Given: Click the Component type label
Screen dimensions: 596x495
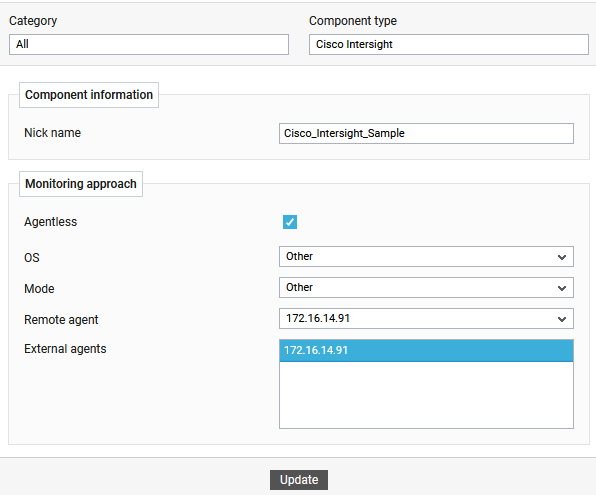Looking at the screenshot, I should (x=353, y=21).
